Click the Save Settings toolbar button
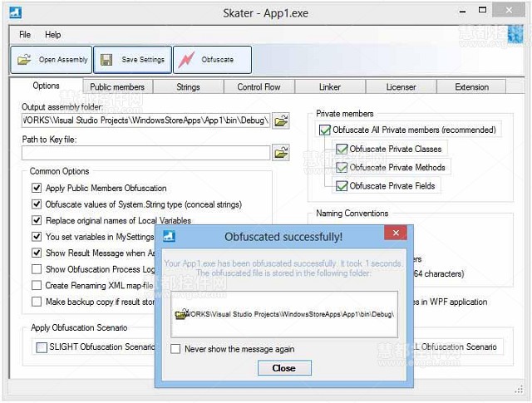 click(133, 60)
